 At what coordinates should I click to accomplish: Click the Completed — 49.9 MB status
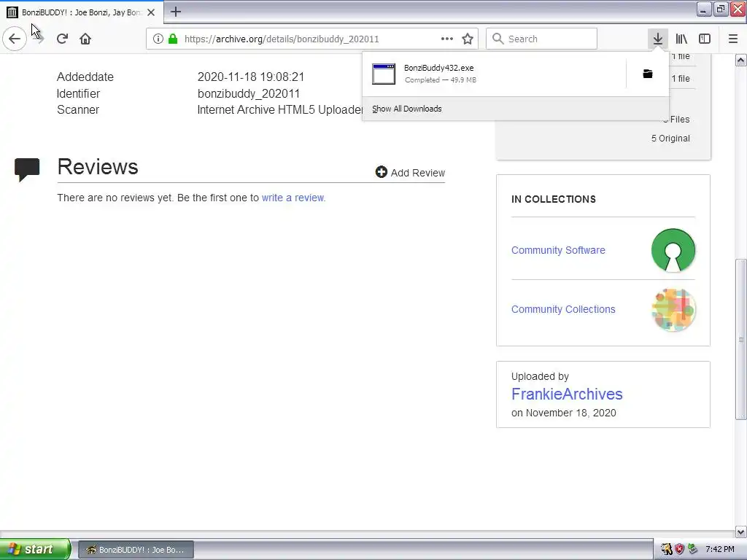(441, 80)
